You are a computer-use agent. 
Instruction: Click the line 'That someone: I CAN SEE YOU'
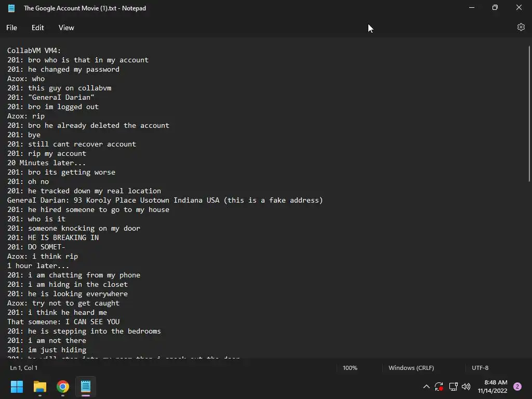(x=63, y=322)
